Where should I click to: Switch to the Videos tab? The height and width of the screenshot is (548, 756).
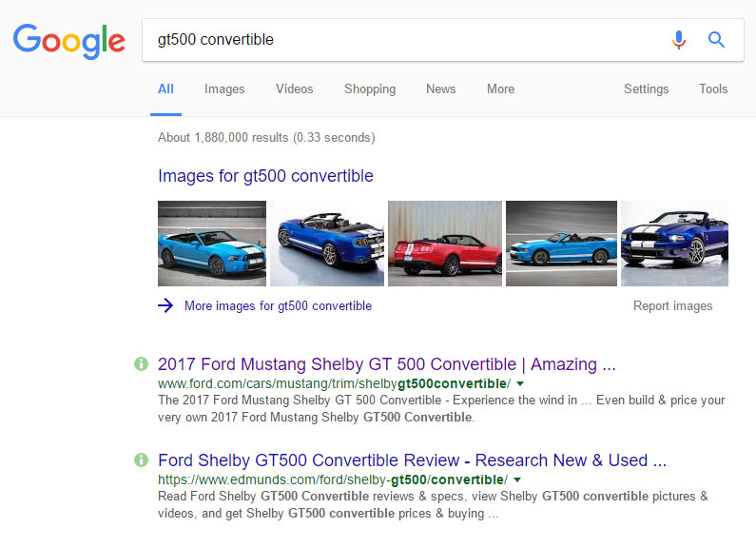294,89
